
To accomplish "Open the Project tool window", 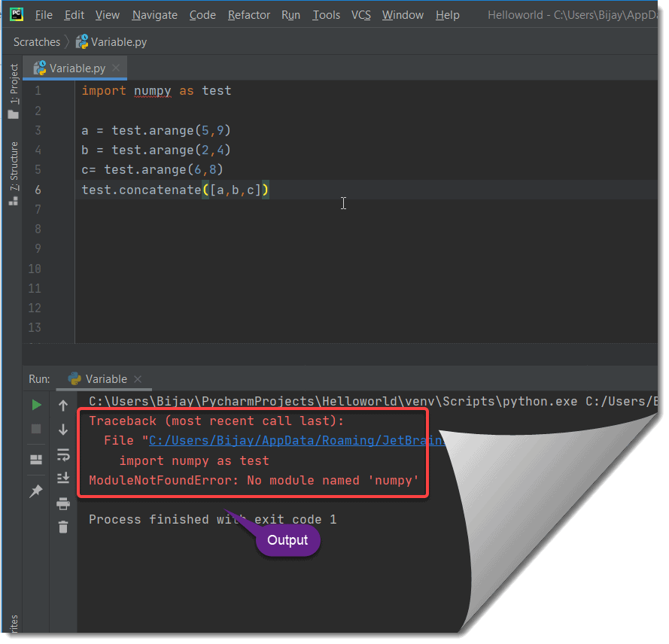I will [x=14, y=84].
